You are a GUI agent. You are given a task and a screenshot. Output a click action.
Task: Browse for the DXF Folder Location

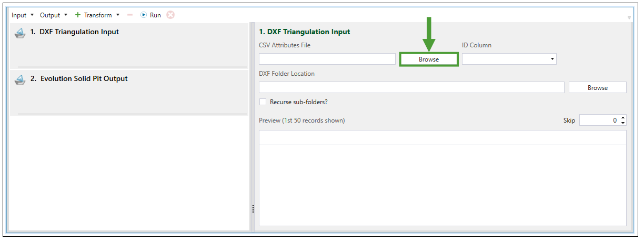tap(597, 88)
